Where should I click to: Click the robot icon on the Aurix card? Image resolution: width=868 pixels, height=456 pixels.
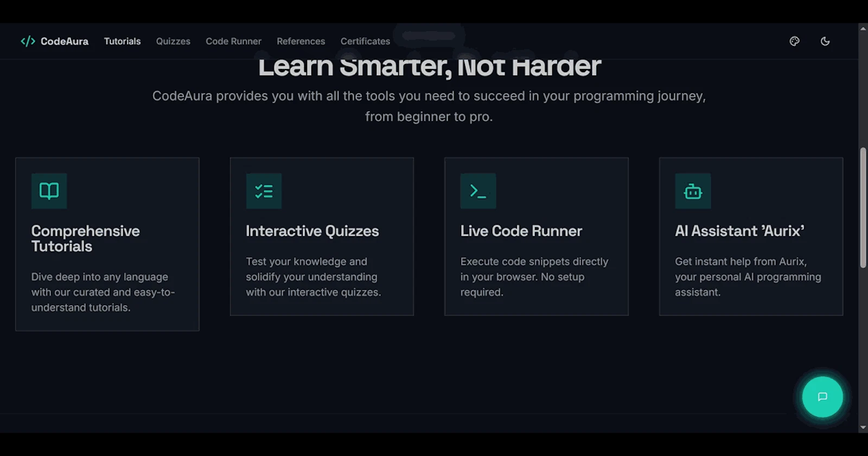coord(693,191)
